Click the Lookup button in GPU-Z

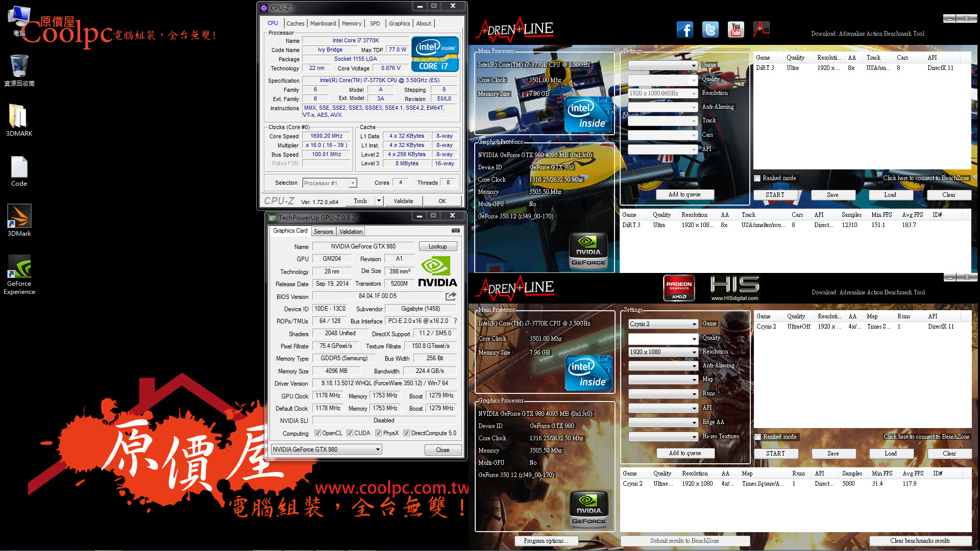[437, 246]
